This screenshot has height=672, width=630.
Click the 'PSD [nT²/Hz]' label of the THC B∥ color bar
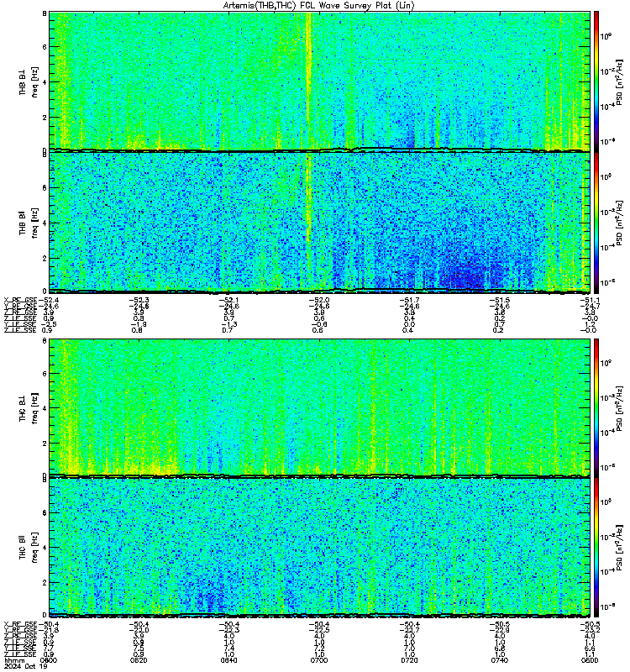point(619,548)
